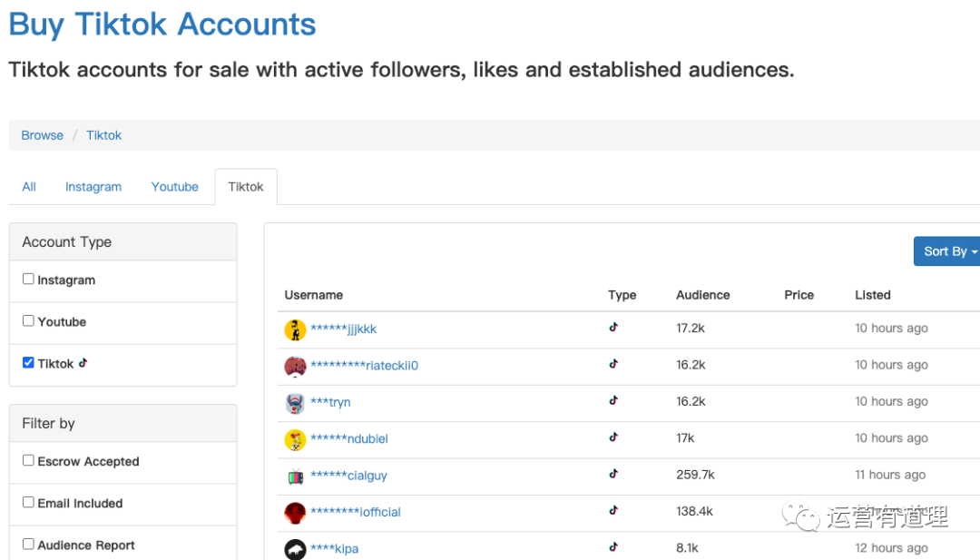This screenshot has height=560, width=980.
Task: Enable the Instagram account type checkbox
Action: click(x=28, y=280)
